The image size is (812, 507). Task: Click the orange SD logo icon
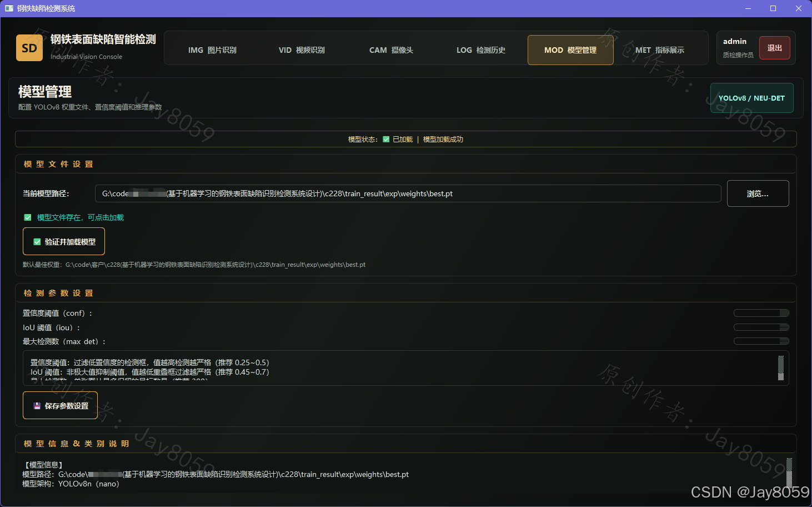pyautogui.click(x=29, y=48)
